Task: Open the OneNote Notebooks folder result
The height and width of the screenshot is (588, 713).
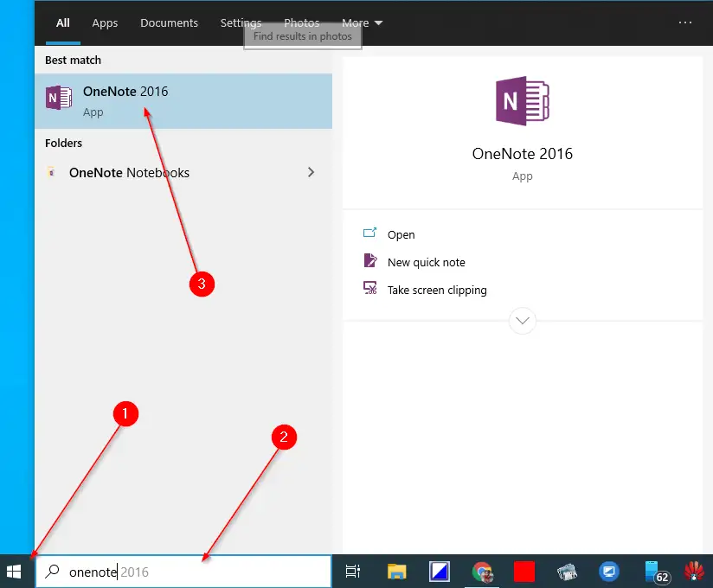Action: tap(183, 172)
